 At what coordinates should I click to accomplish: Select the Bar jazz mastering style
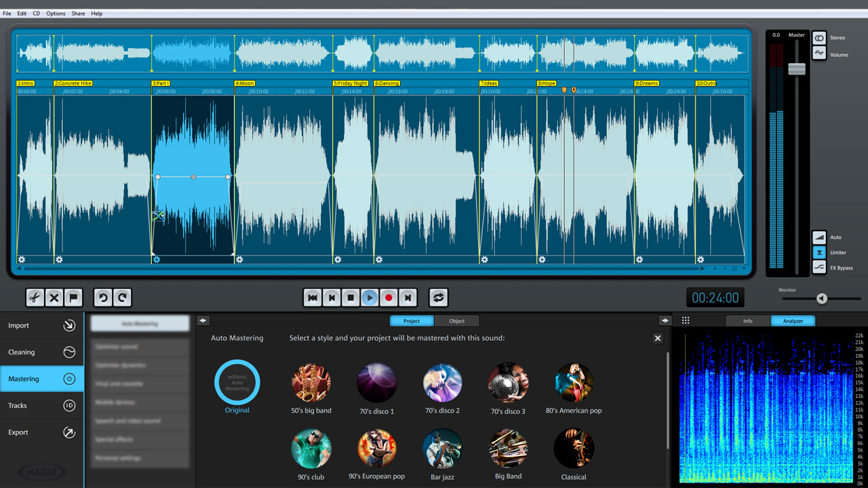(x=442, y=449)
